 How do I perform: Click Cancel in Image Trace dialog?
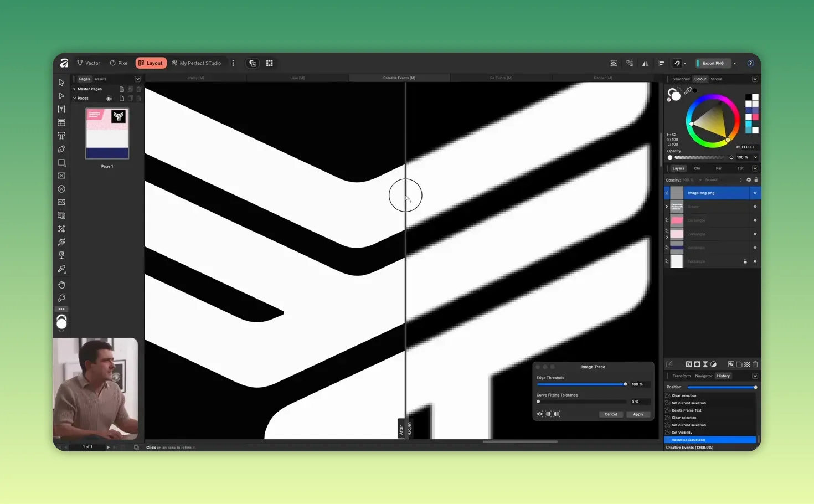coord(611,414)
